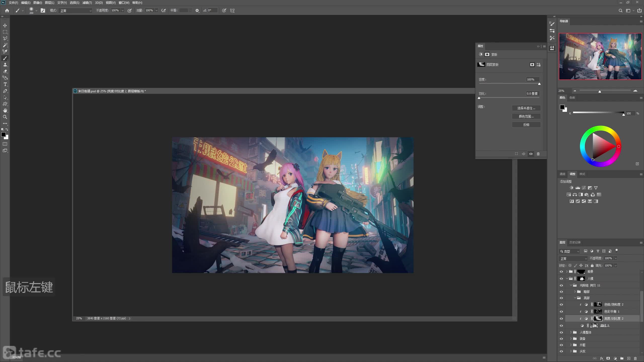Select the Lasso tool
Image resolution: width=644 pixels, height=362 pixels.
(x=5, y=38)
